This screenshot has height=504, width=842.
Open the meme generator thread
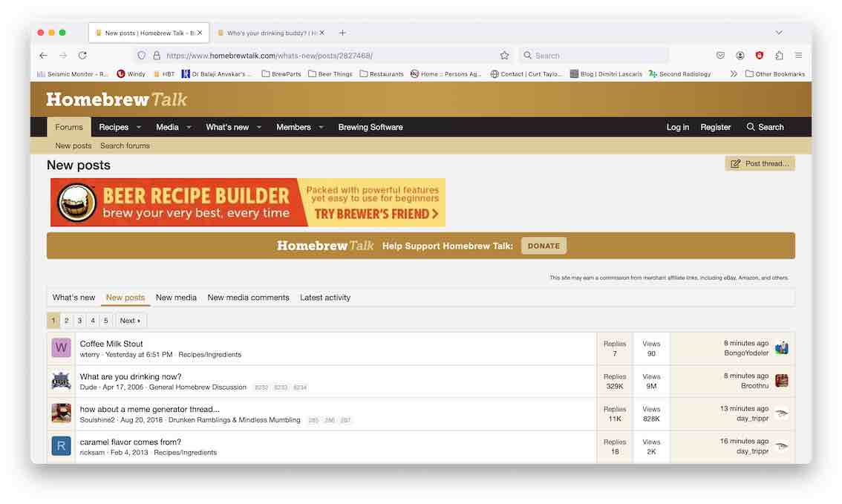tap(149, 409)
